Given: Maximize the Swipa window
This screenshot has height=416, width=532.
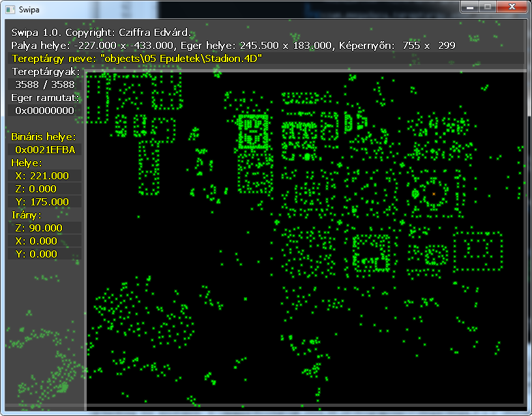Looking at the screenshot, I should click(x=487, y=7).
